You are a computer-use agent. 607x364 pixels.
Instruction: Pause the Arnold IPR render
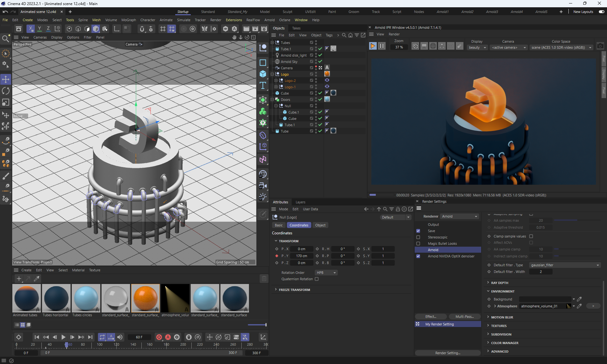click(382, 46)
